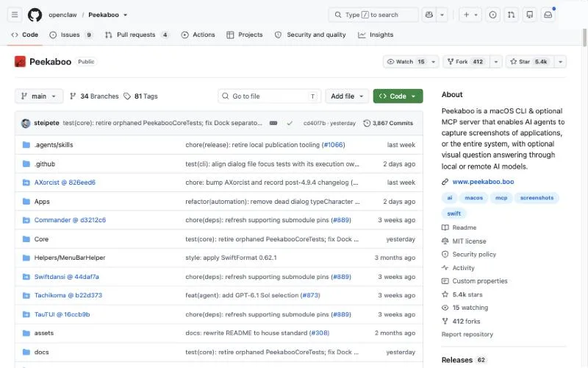This screenshot has width=588, height=368.
Task: Open the docs folder
Action: click(x=42, y=353)
